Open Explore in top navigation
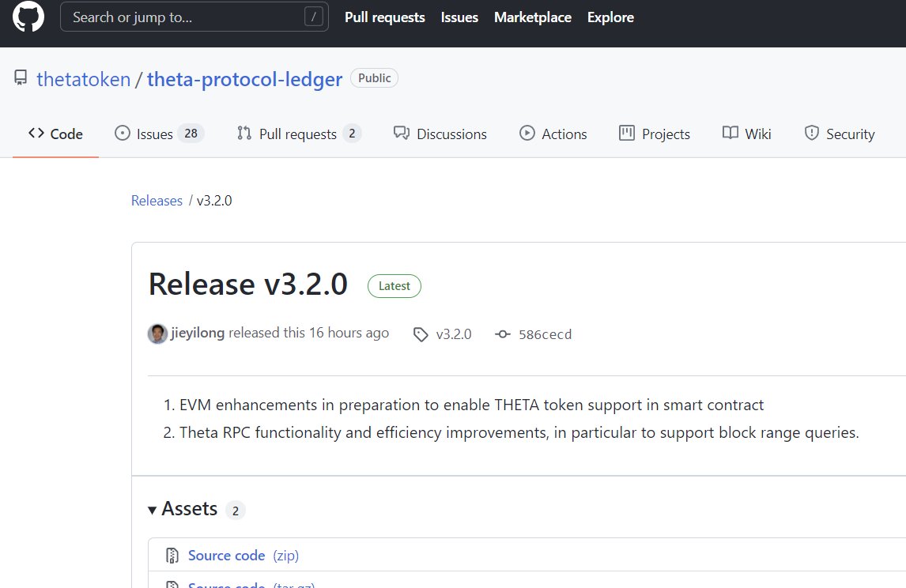Screen dimensions: 906x588 [610, 17]
